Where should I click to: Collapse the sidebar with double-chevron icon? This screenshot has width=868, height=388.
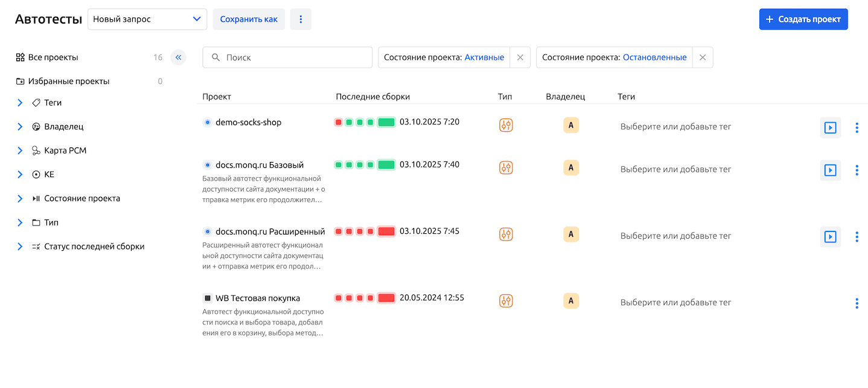[178, 57]
